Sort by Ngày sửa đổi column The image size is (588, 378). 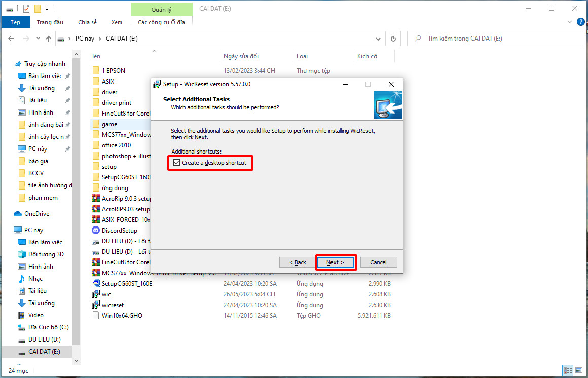pyautogui.click(x=241, y=56)
